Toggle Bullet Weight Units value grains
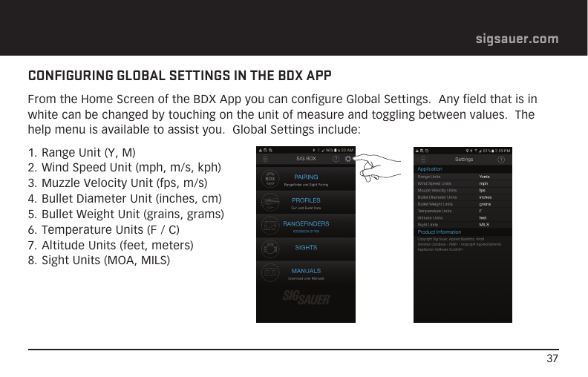588x377 pixels. point(485,204)
